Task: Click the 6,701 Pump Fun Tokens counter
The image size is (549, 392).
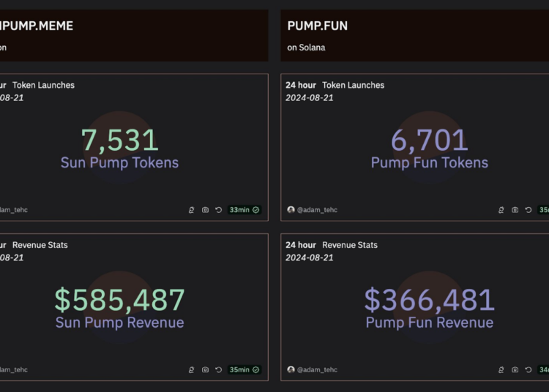Action: tap(429, 140)
